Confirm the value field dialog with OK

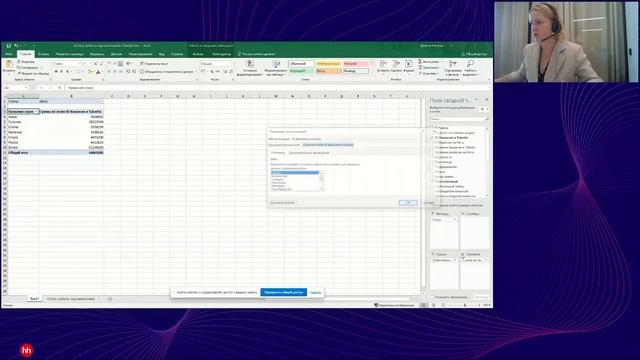click(x=408, y=202)
